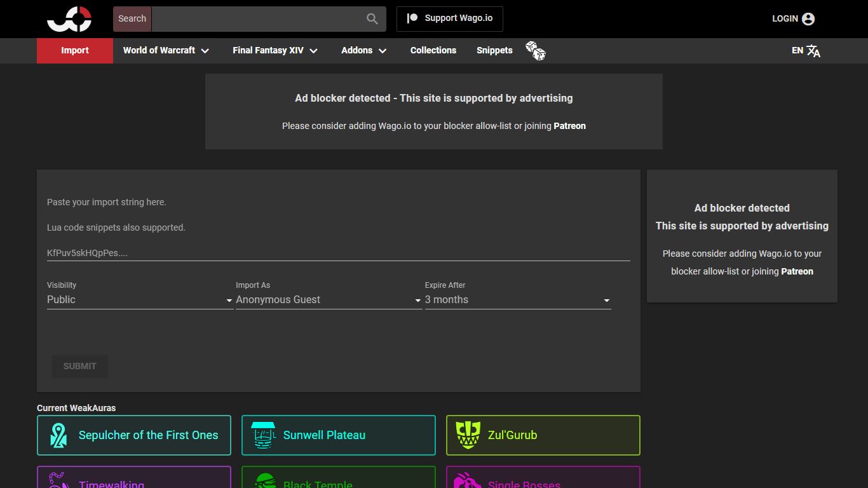Open the Addons menu
The image size is (868, 488).
tap(364, 51)
